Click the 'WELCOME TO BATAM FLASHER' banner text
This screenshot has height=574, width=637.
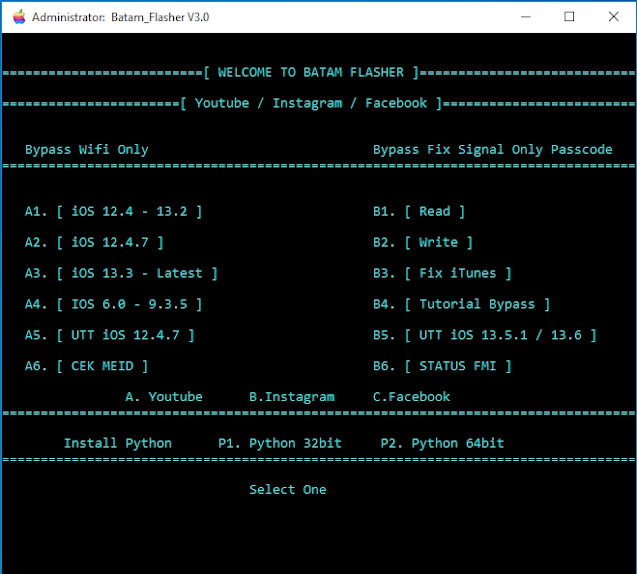click(x=311, y=72)
